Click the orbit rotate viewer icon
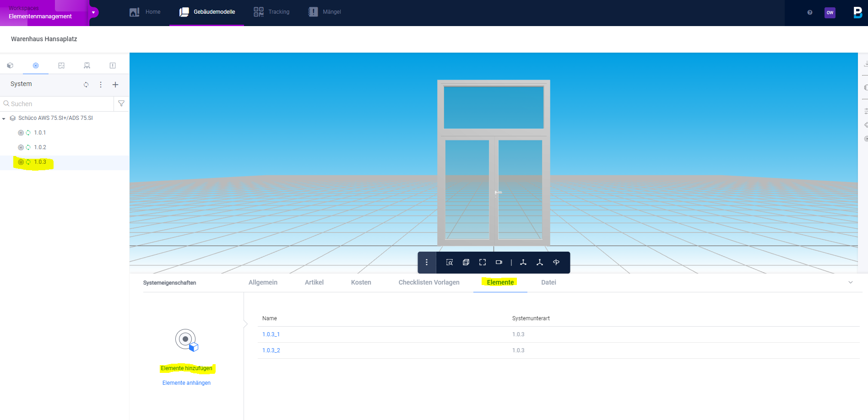This screenshot has height=420, width=868. pyautogui.click(x=556, y=262)
